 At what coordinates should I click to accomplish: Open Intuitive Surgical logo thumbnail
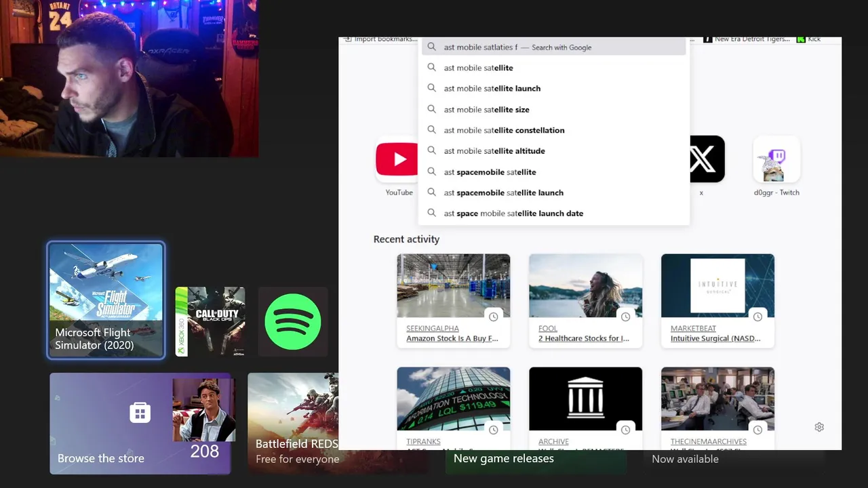coord(717,286)
